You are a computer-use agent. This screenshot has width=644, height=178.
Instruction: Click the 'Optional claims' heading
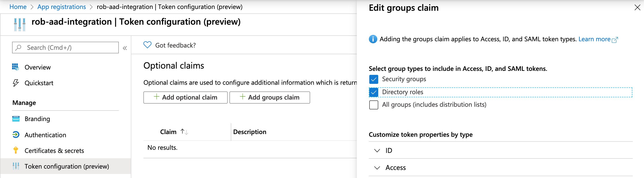pyautogui.click(x=173, y=65)
